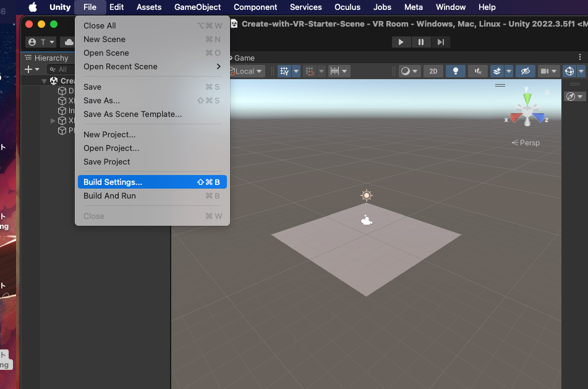Viewport: 588px width, 389px height.
Task: Click the Step frame button
Action: click(x=441, y=42)
